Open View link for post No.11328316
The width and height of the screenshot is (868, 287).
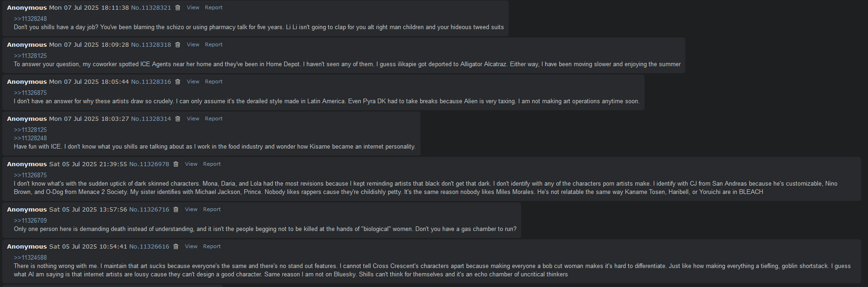[193, 82]
